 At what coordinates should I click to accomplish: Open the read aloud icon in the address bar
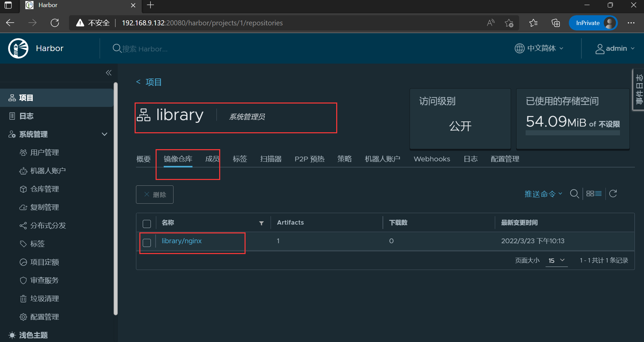(491, 23)
